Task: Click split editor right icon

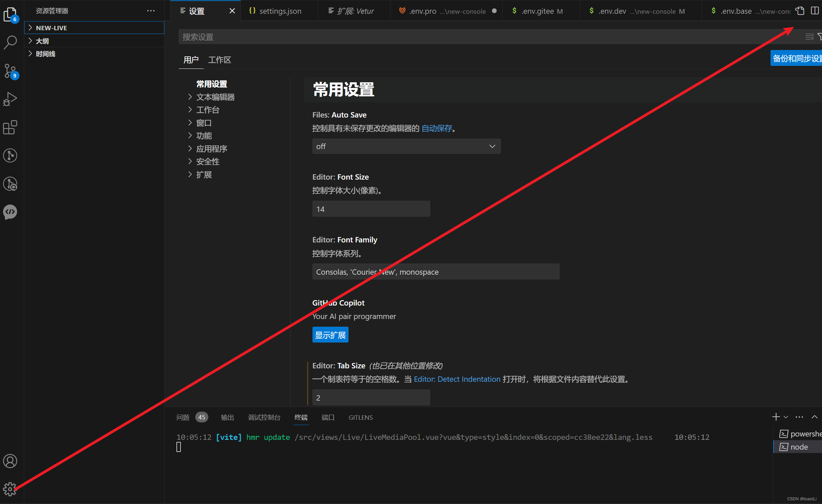Action: coord(815,11)
